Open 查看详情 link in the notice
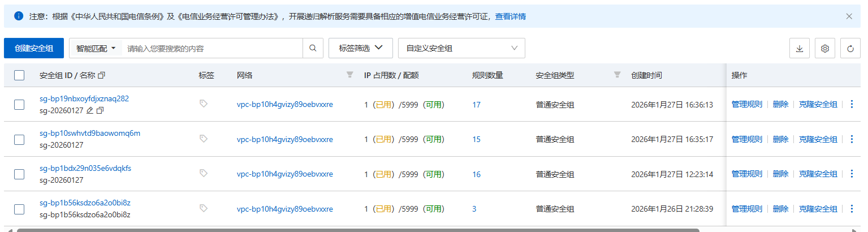 tap(511, 16)
